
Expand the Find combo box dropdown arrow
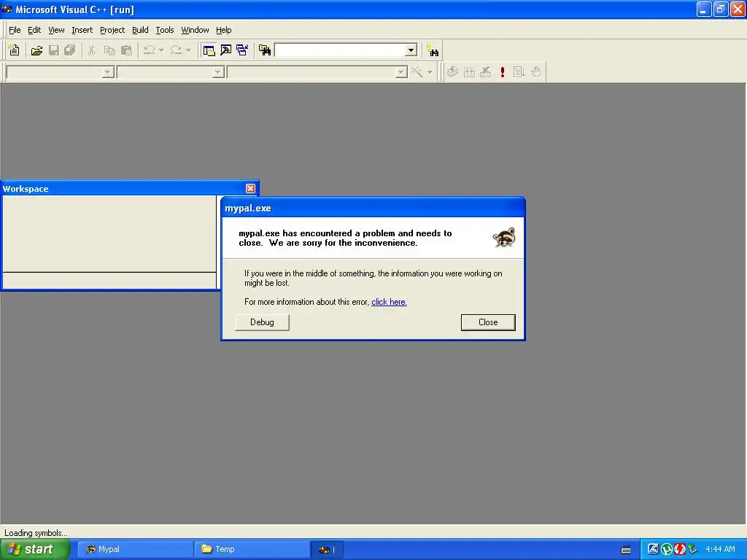point(411,50)
